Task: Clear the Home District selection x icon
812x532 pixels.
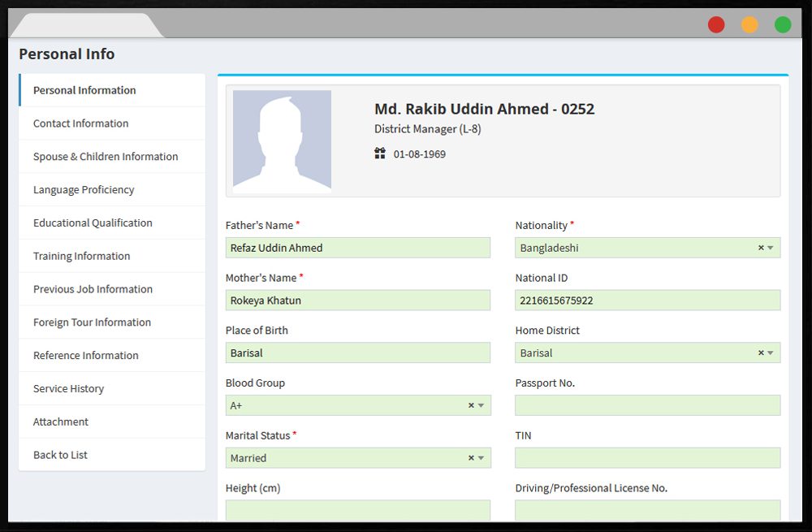Action: click(761, 353)
